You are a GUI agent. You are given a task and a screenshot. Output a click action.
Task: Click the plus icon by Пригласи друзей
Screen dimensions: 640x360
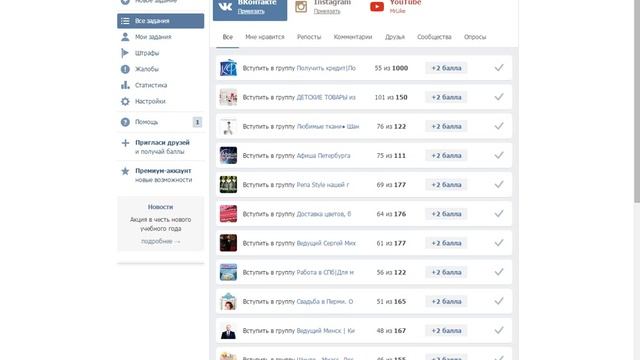coord(125,143)
